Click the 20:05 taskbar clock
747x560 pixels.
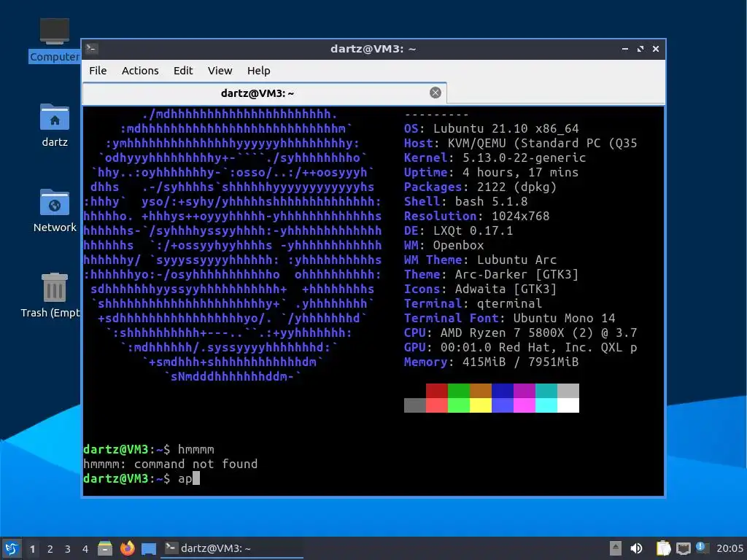coord(729,548)
